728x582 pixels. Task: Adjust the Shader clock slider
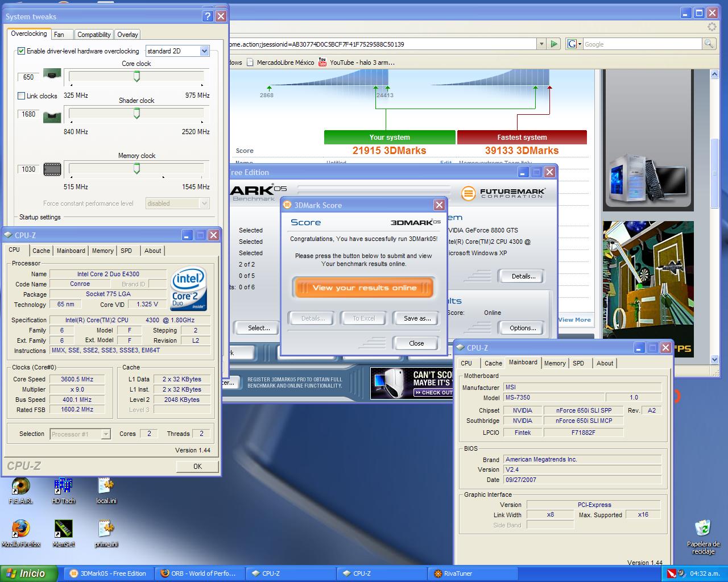[x=136, y=114]
